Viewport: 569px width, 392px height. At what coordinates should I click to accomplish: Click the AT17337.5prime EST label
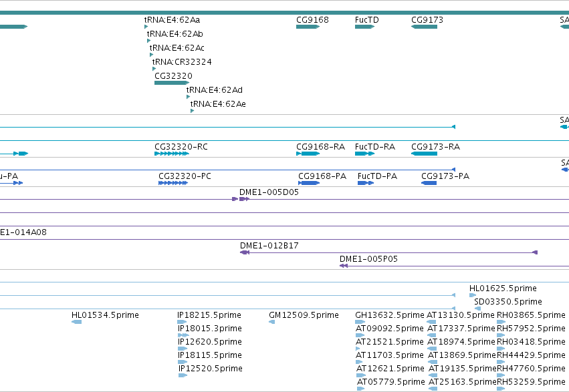click(x=461, y=329)
